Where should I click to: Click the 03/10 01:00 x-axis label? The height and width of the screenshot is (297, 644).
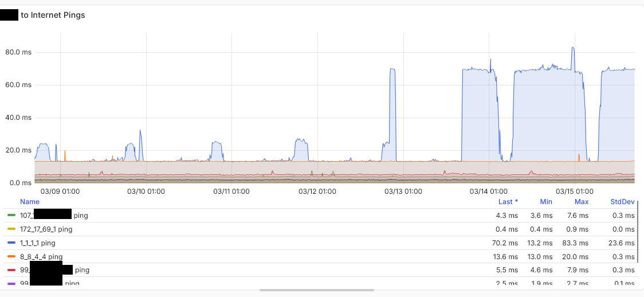point(146,192)
